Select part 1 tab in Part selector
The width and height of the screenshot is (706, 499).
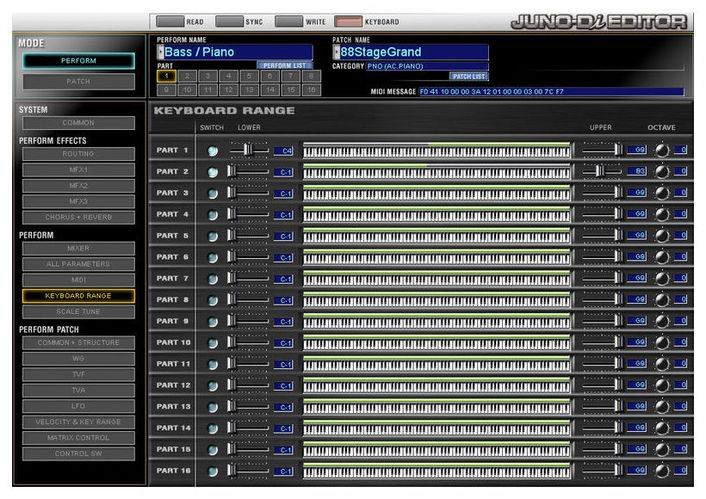(166, 76)
